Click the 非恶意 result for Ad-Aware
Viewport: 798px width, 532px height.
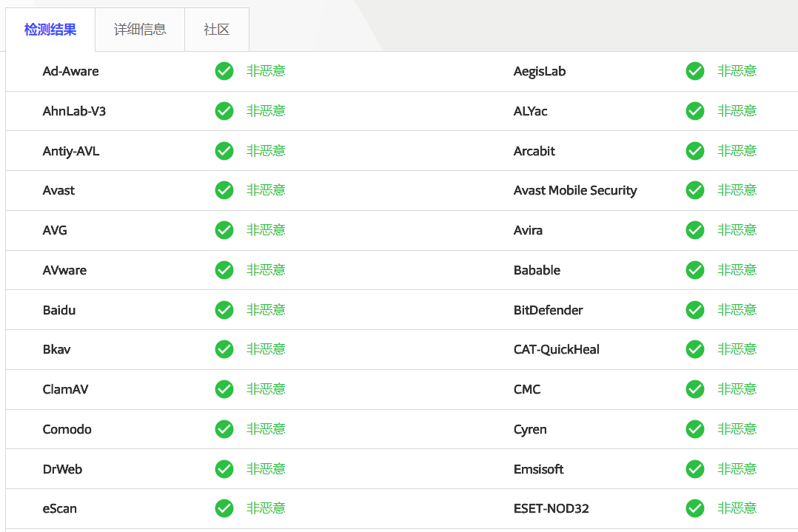266,71
